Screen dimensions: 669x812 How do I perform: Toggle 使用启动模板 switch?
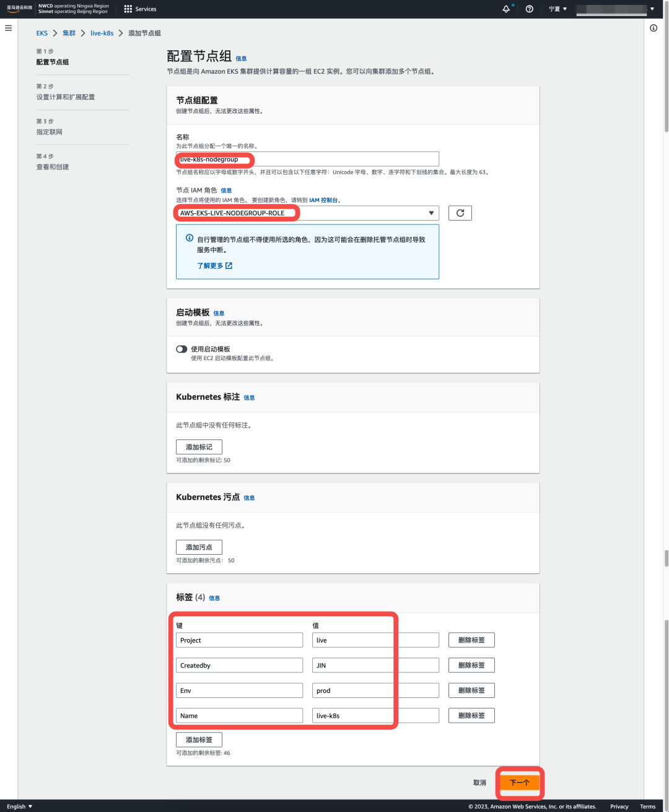[x=181, y=349]
